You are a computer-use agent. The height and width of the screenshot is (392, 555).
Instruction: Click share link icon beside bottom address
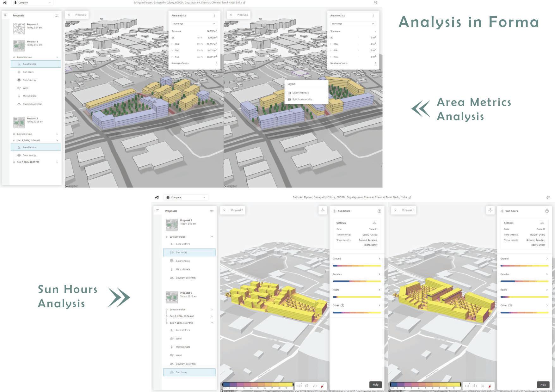(410, 197)
